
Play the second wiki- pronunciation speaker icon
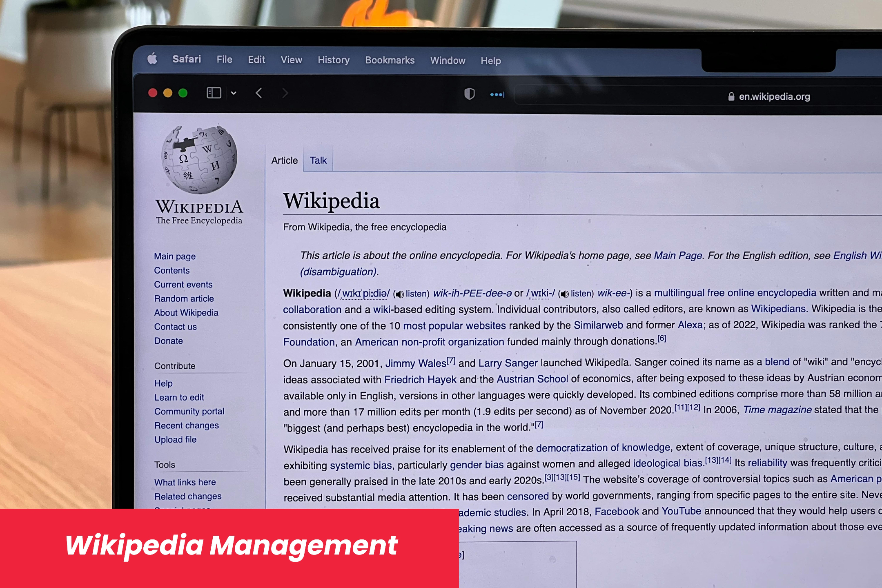point(564,294)
